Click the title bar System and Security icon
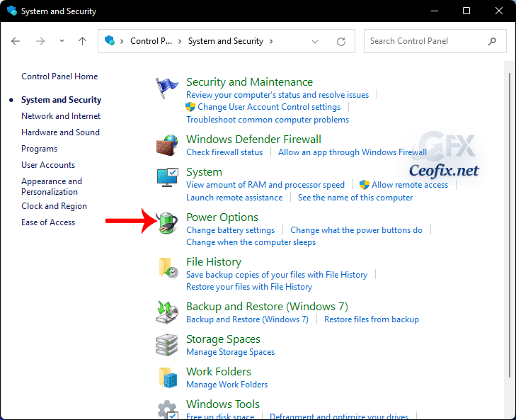This screenshot has height=420, width=516. [12, 11]
